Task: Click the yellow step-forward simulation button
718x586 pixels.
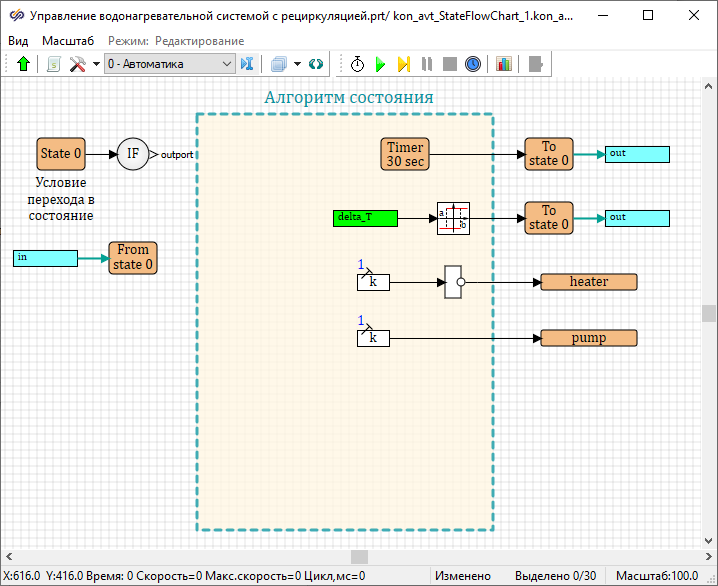Action: point(403,64)
